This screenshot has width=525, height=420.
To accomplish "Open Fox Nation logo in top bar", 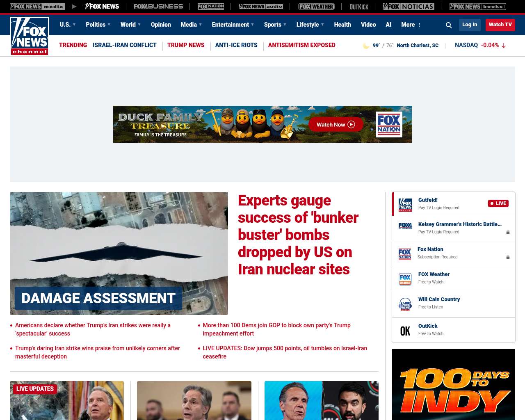I will 211,7.
